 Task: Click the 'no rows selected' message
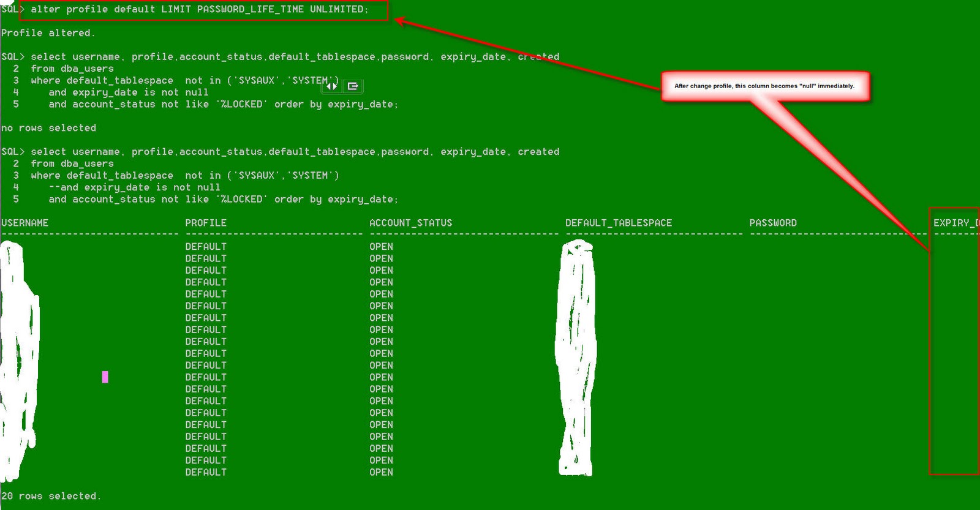click(48, 128)
